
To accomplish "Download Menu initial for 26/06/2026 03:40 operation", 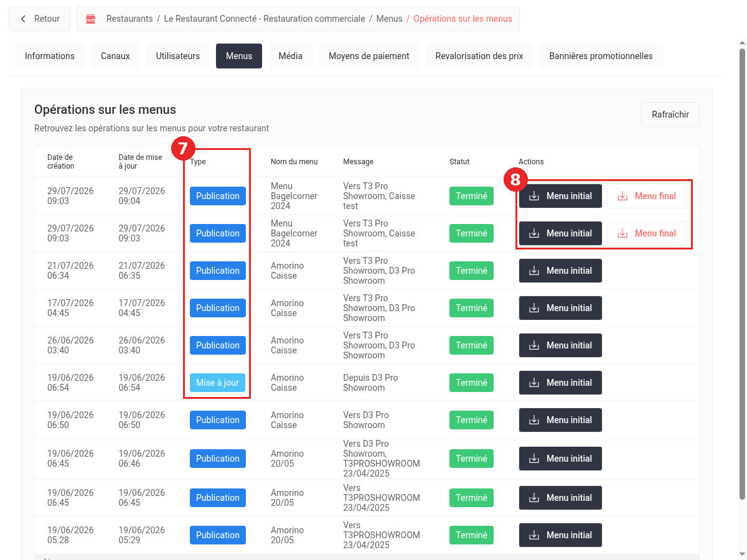I will 560,345.
